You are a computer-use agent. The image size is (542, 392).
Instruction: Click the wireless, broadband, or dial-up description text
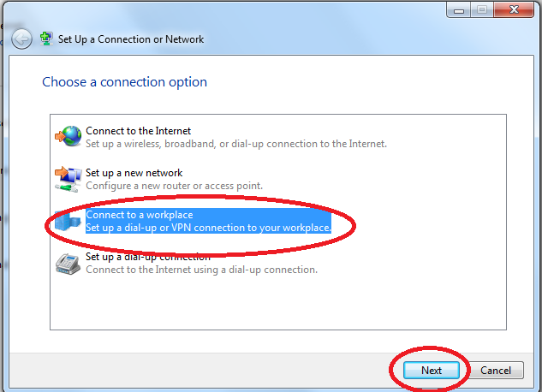pos(235,144)
